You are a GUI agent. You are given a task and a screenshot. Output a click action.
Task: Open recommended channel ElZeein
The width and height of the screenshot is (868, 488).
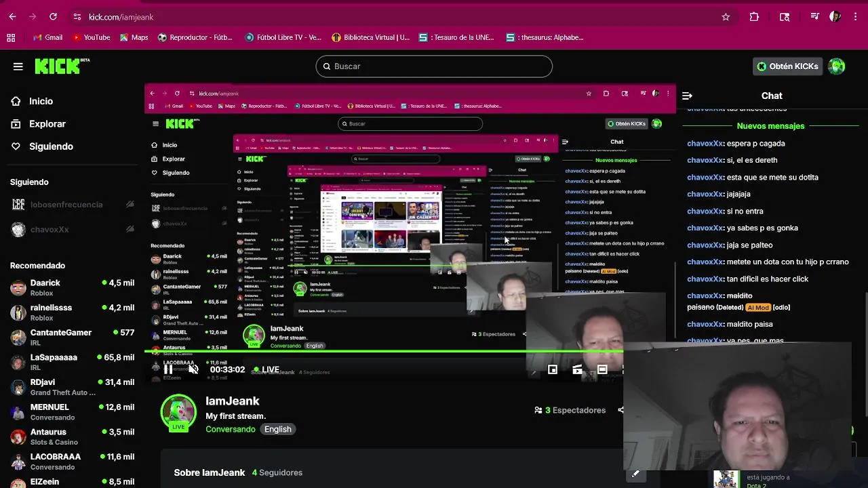pos(72,483)
